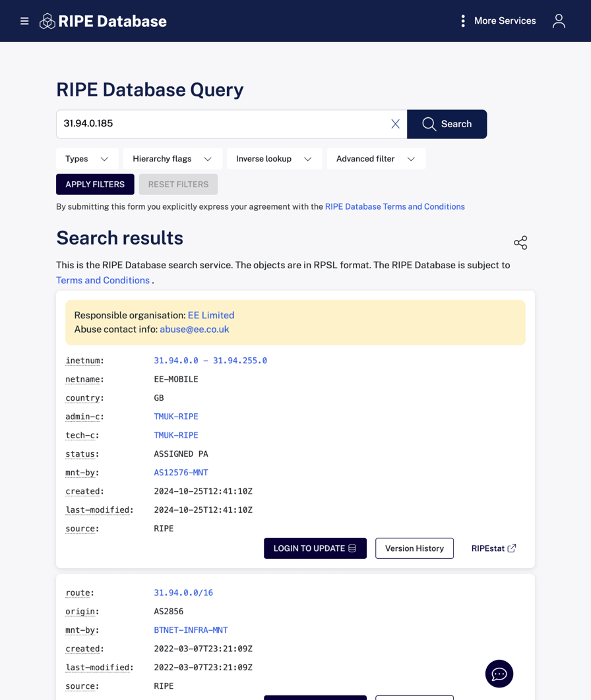The image size is (591, 700).
Task: Click the RIPE Database Query heading
Action: point(150,90)
